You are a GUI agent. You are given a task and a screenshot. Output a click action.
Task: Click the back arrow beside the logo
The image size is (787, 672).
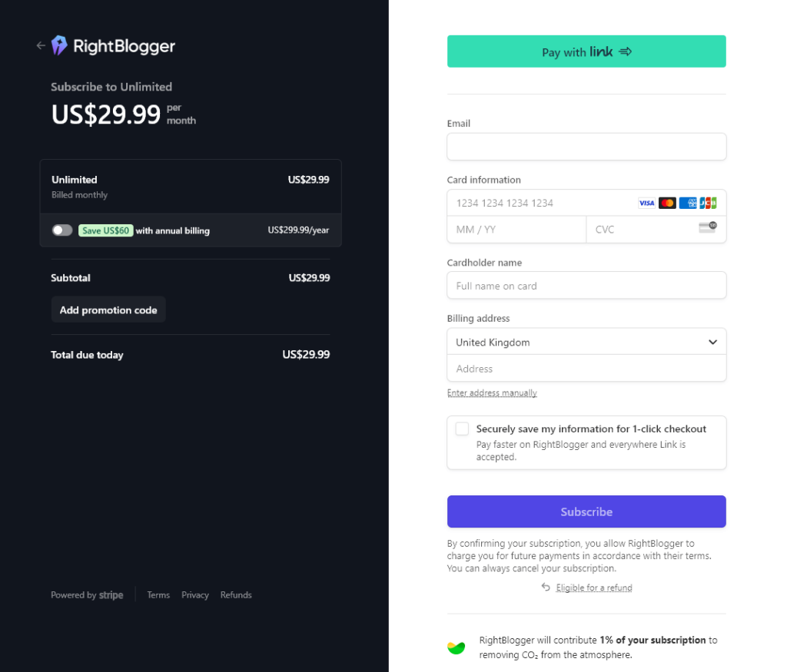coord(40,45)
